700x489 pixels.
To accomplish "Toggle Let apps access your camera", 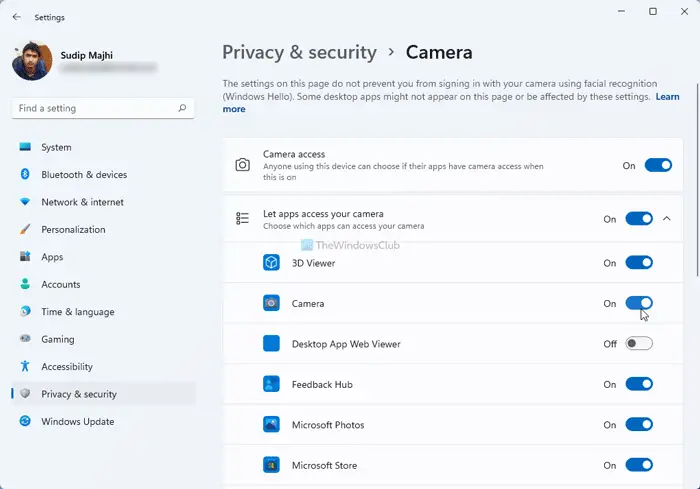I will 639,219.
